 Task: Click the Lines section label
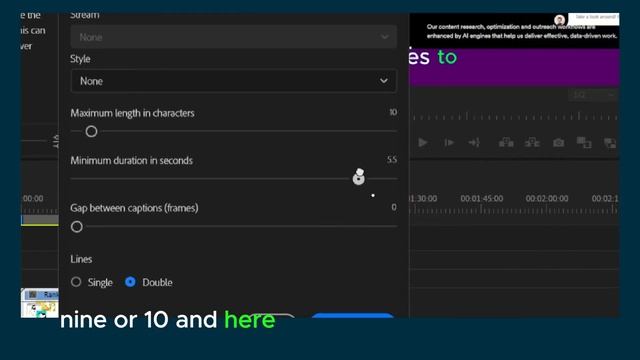pos(81,259)
